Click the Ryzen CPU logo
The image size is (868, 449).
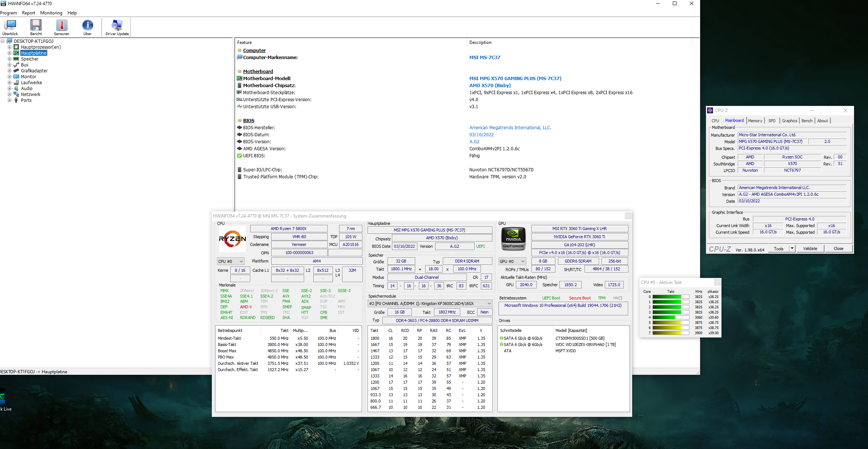click(x=232, y=239)
